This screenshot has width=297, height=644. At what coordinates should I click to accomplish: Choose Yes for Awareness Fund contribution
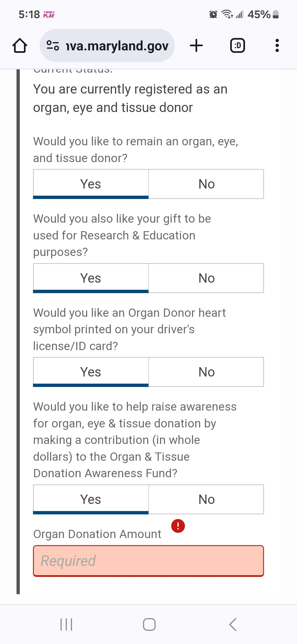tap(91, 500)
